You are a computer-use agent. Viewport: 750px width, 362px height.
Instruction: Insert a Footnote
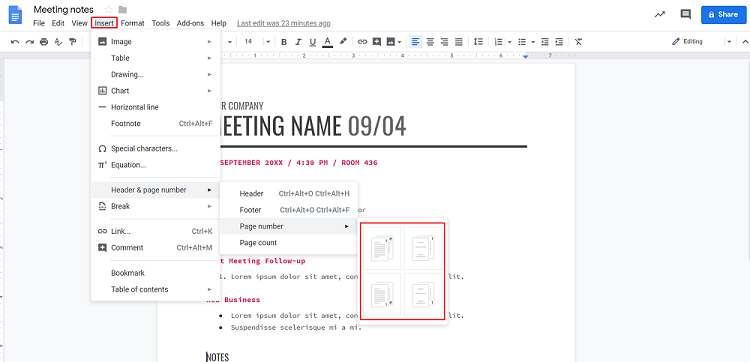pos(155,123)
